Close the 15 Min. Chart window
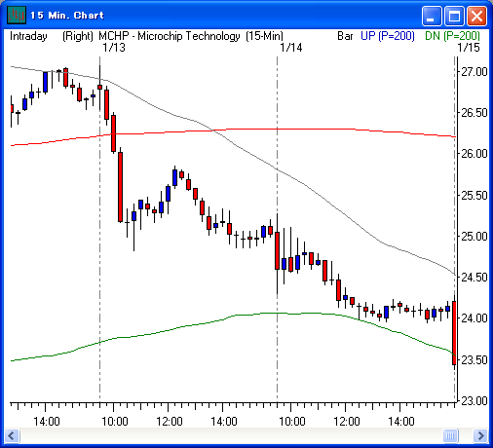The image size is (493, 448). coord(476,16)
